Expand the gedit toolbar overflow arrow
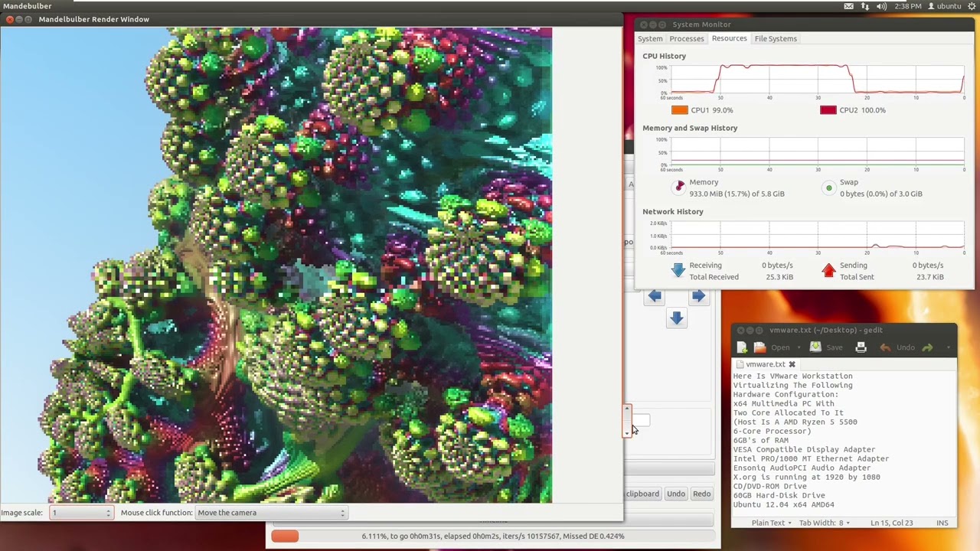980x551 pixels. [x=948, y=347]
